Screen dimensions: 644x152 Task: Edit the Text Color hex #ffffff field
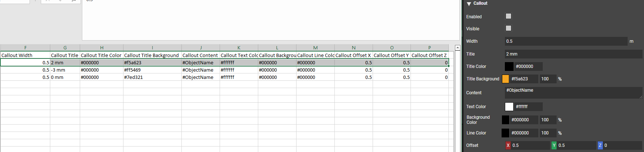[x=529, y=107]
